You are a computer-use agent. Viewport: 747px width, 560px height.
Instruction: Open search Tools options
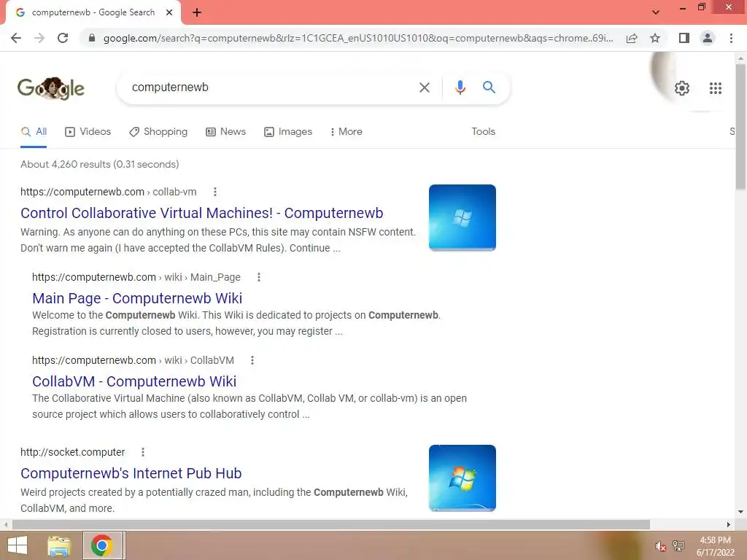click(483, 131)
